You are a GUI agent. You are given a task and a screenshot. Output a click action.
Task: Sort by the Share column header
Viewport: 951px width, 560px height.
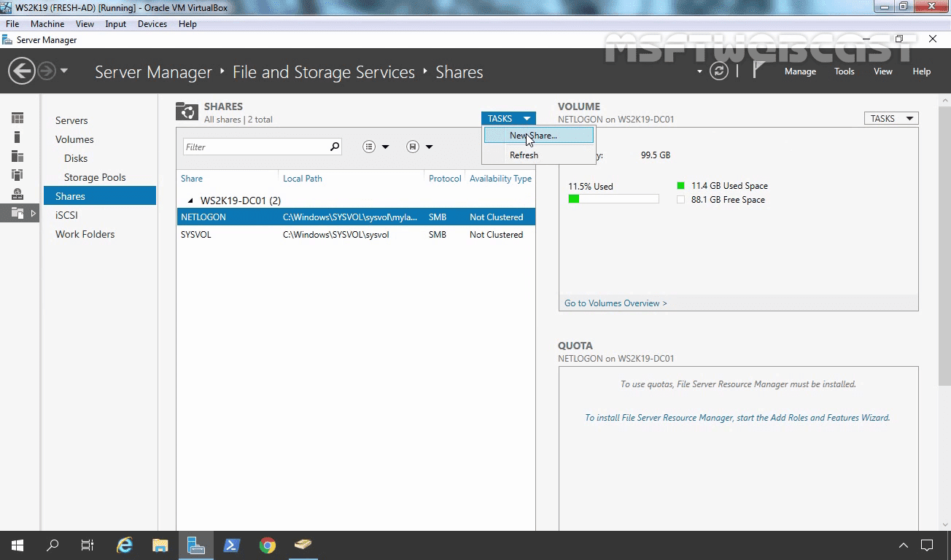192,179
